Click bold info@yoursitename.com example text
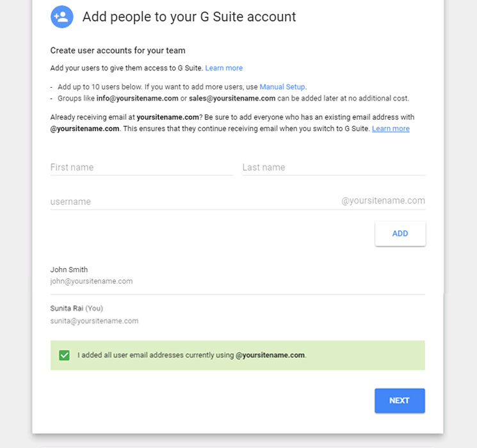Screen dimensions: 477x448 coord(138,99)
